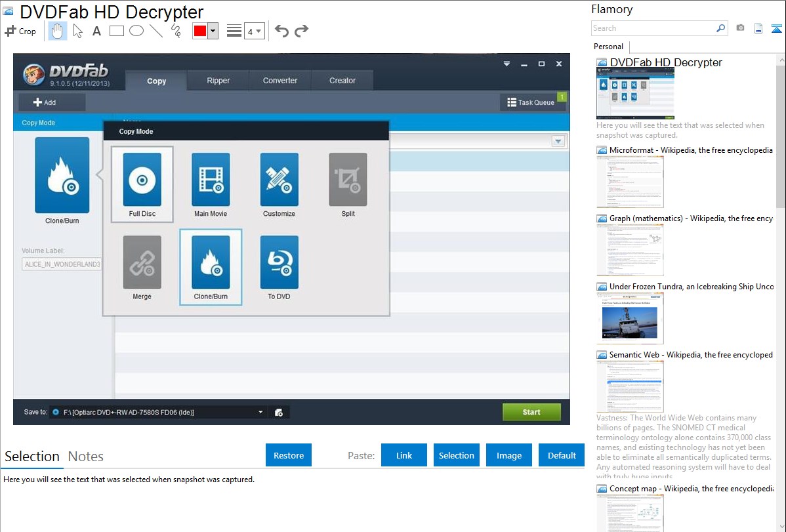Pick the rectangle drawing tool

click(116, 31)
